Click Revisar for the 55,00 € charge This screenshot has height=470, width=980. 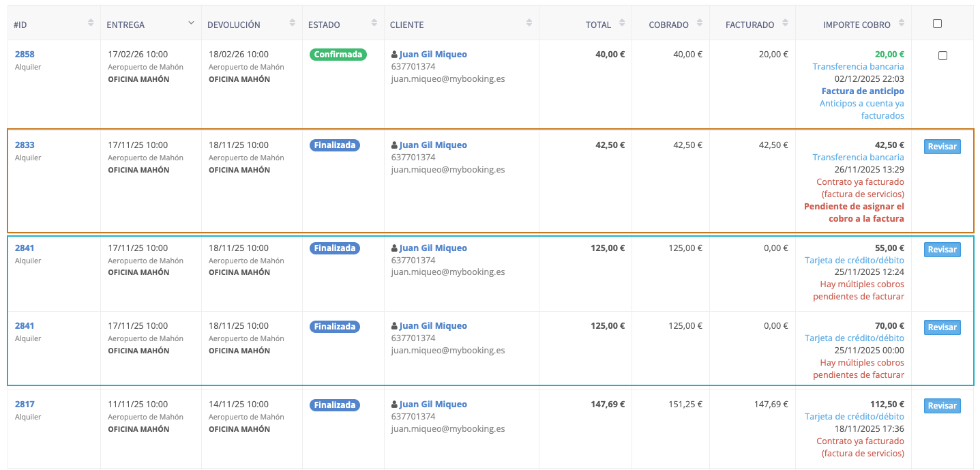click(x=942, y=250)
